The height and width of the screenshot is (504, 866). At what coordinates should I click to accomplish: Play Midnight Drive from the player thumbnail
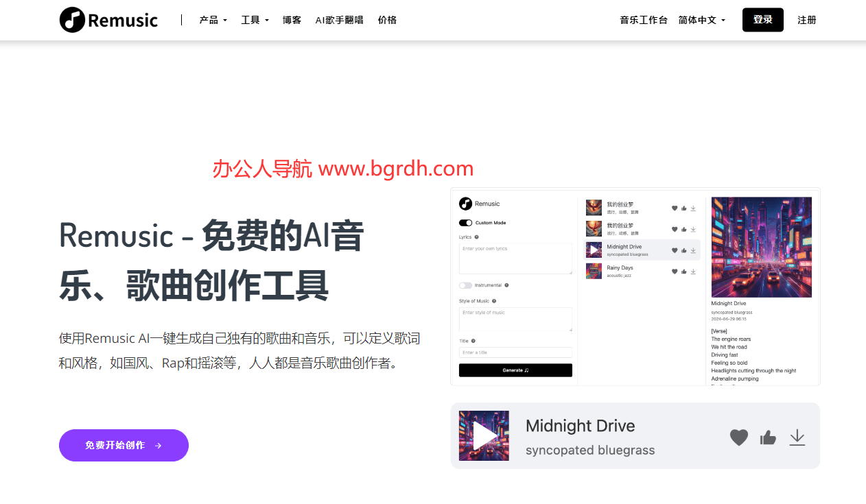[484, 435]
